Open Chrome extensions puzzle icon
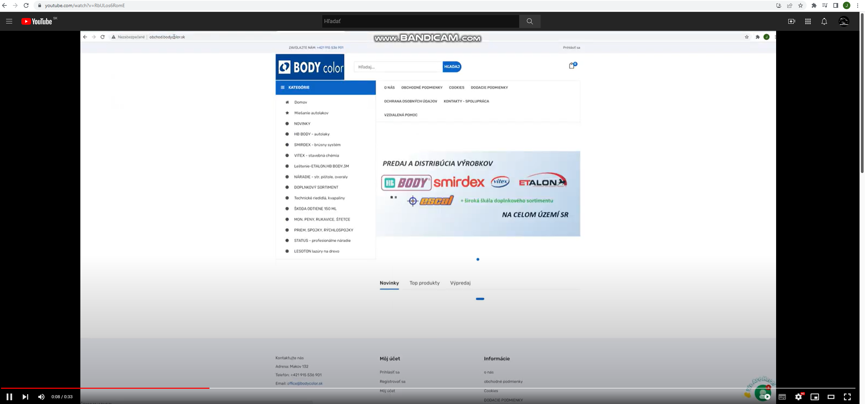Screen dimensions: 868x404 pyautogui.click(x=814, y=5)
